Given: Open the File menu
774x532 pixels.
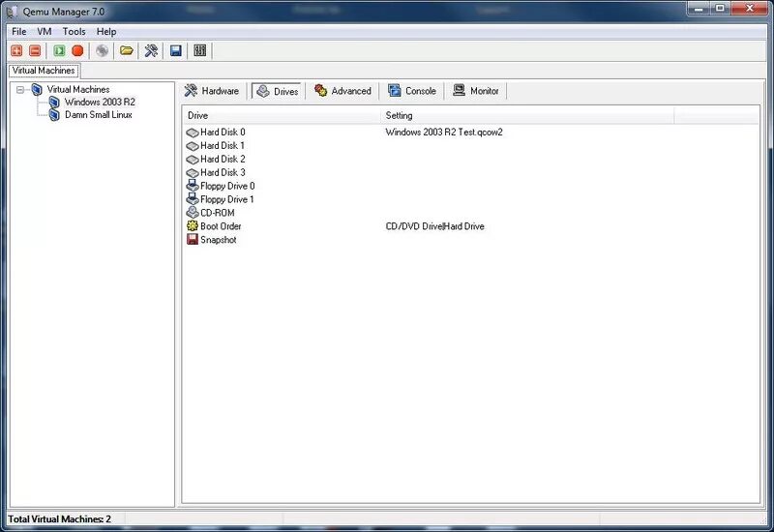Looking at the screenshot, I should pyautogui.click(x=19, y=32).
